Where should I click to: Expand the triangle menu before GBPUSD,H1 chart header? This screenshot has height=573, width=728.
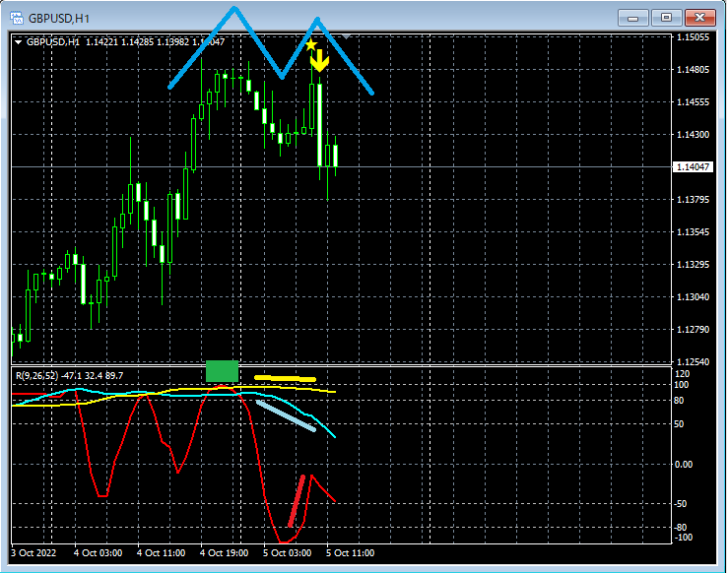(x=18, y=42)
